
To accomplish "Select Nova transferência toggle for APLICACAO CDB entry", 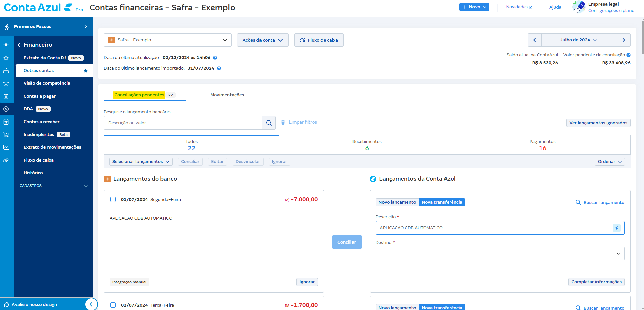I will click(442, 202).
